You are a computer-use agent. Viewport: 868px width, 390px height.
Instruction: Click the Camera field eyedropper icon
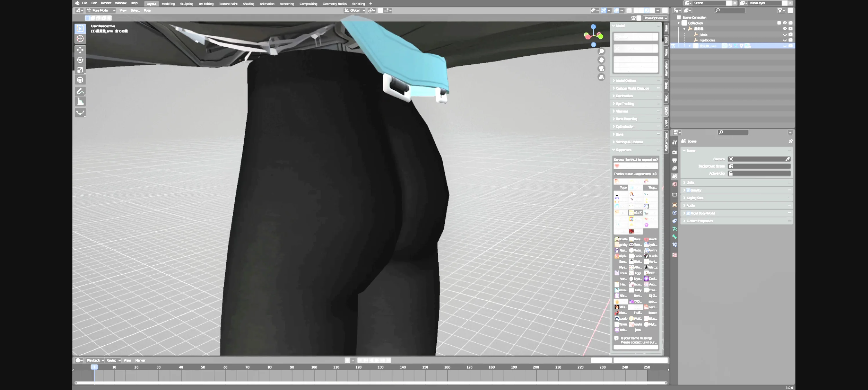[x=787, y=159]
